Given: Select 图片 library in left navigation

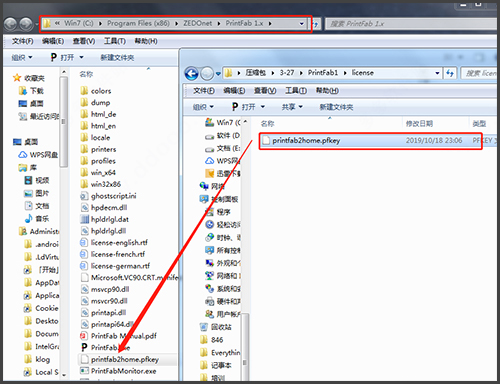Looking at the screenshot, I should pyautogui.click(x=37, y=193).
